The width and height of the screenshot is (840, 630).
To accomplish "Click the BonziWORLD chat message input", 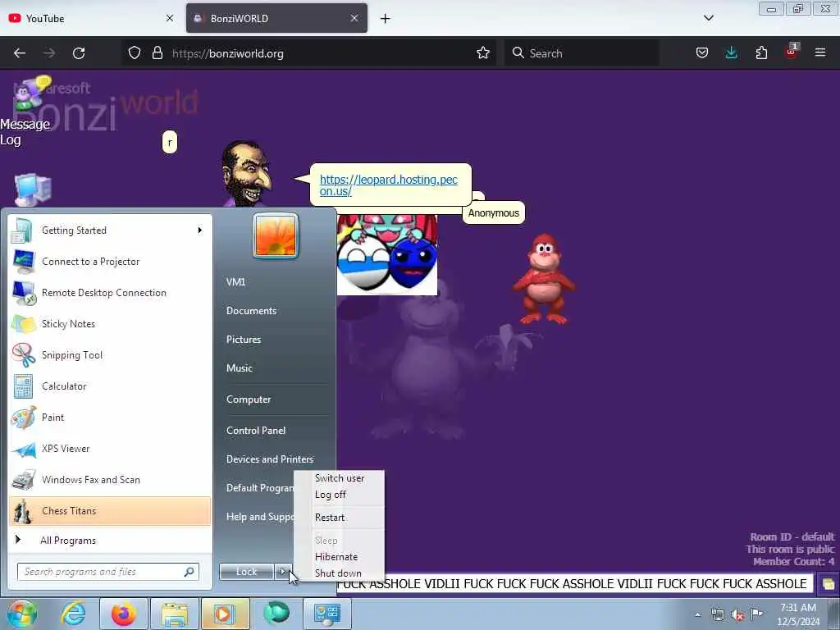I will pyautogui.click(x=575, y=584).
